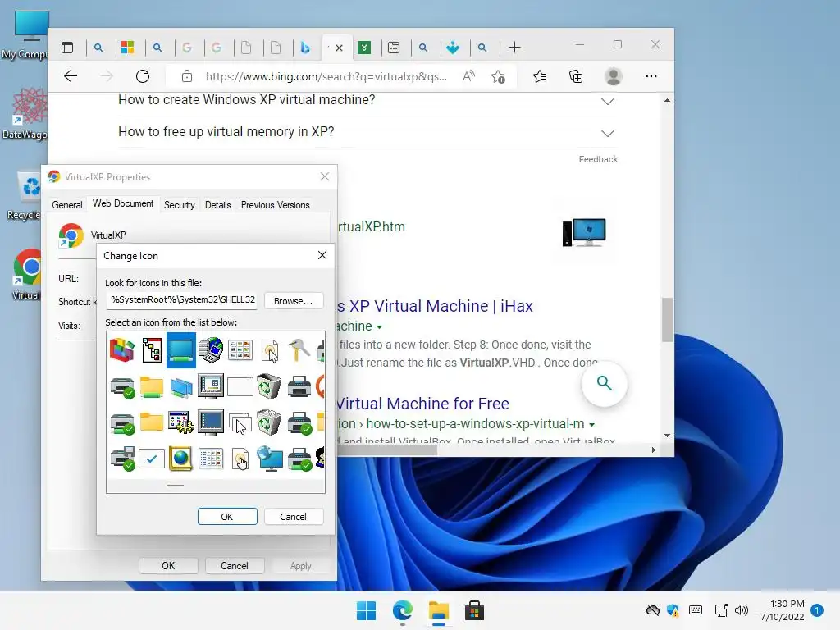Open dropdown arrow beside iHax result URL
The height and width of the screenshot is (630, 840).
click(x=379, y=326)
